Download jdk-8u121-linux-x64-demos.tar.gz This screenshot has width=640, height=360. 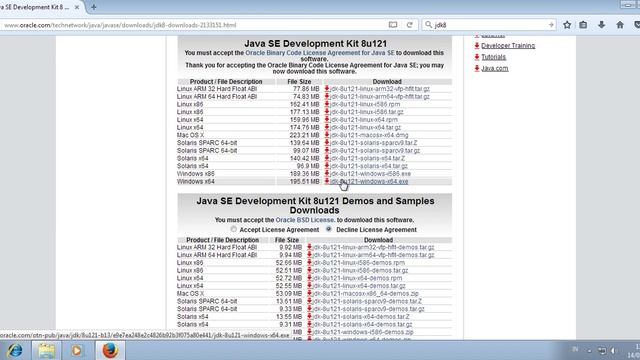coord(359,286)
